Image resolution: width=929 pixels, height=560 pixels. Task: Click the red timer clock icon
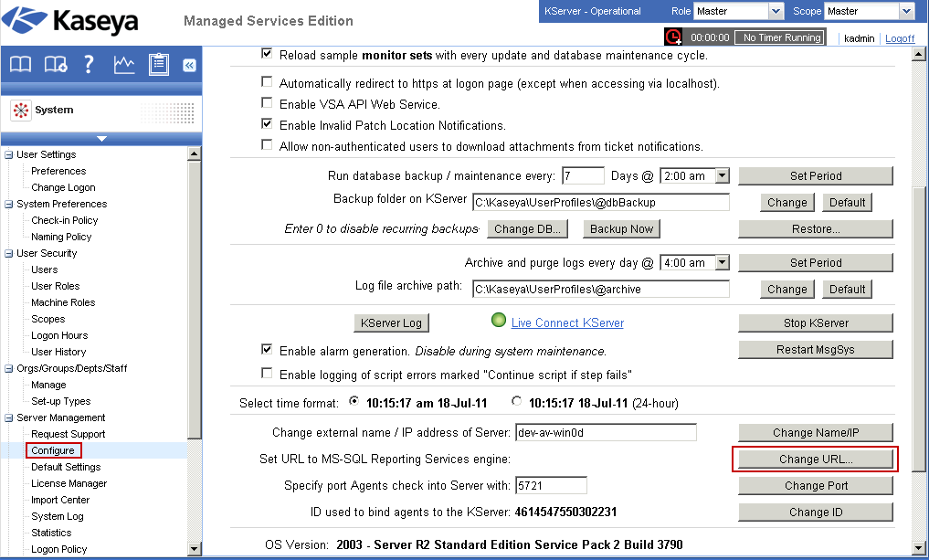(x=673, y=37)
